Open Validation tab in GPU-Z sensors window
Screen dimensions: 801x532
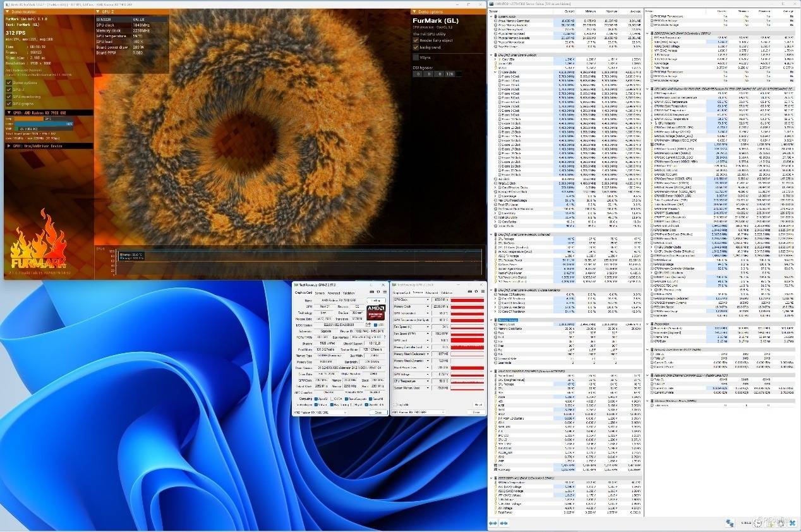(447, 293)
